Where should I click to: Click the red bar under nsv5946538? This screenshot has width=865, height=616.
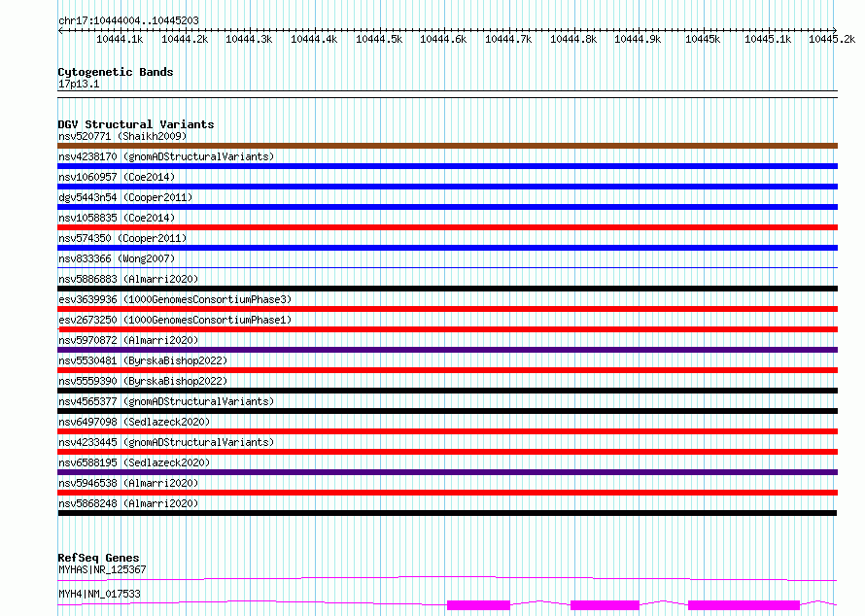447,493
